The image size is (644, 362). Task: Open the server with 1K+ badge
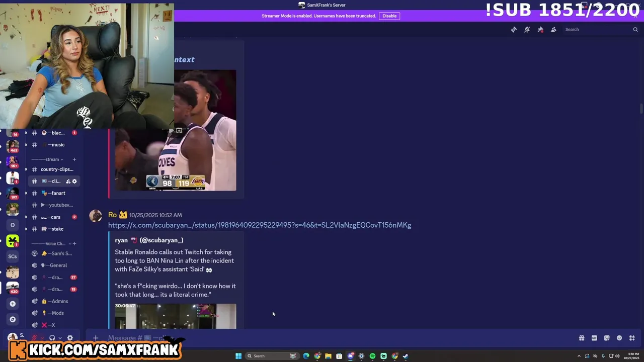[13, 161]
